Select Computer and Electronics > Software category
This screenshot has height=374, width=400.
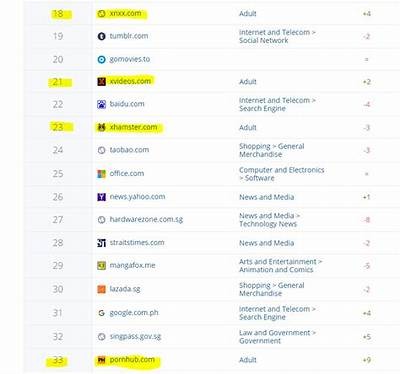click(x=282, y=174)
